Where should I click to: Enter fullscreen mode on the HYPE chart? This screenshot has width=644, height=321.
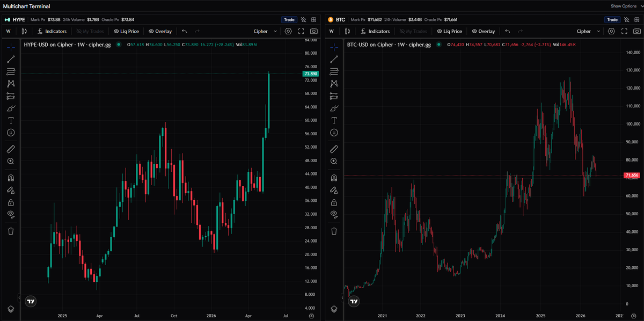pyautogui.click(x=301, y=31)
